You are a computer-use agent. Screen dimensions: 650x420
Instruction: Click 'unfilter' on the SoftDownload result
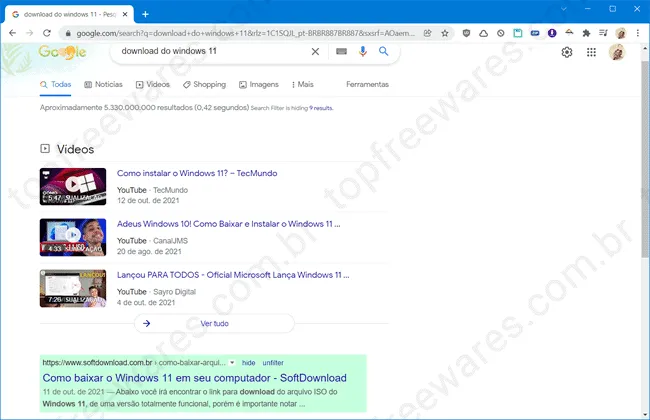click(x=273, y=363)
